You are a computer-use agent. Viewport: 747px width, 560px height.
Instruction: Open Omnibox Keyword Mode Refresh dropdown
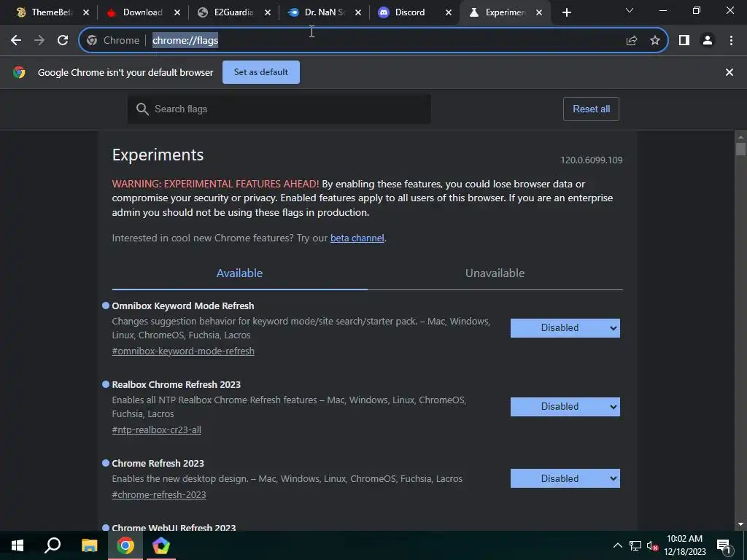tap(565, 328)
